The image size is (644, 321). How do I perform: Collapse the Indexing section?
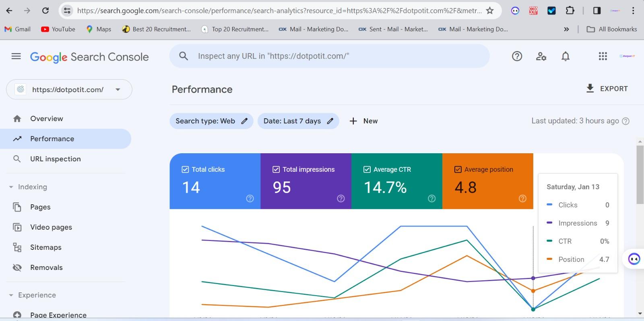tap(11, 187)
